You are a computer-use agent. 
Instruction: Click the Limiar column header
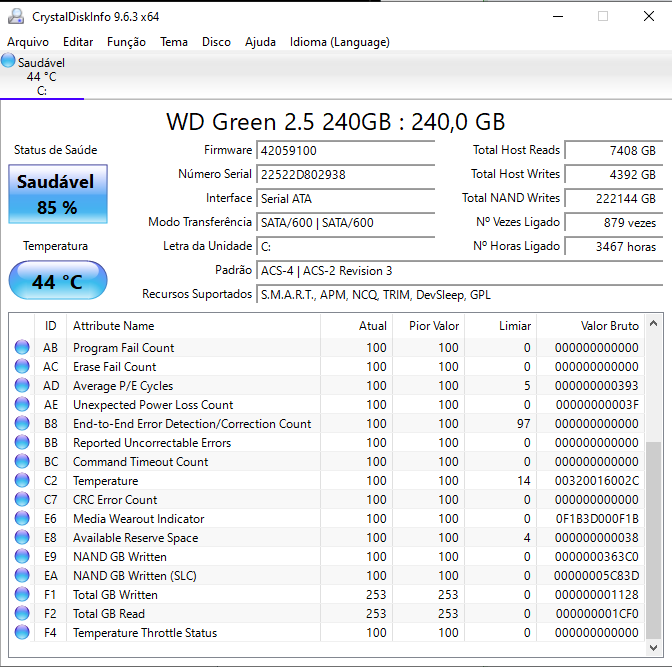[501, 326]
